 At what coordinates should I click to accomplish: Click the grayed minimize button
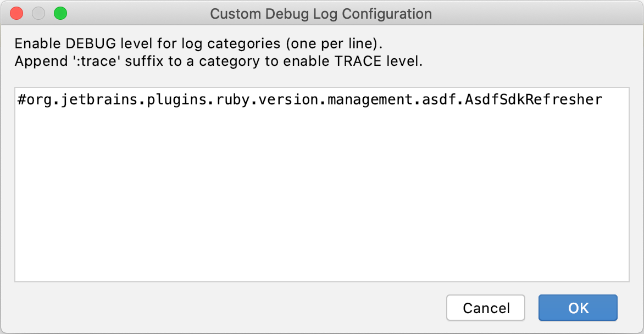[x=38, y=13]
